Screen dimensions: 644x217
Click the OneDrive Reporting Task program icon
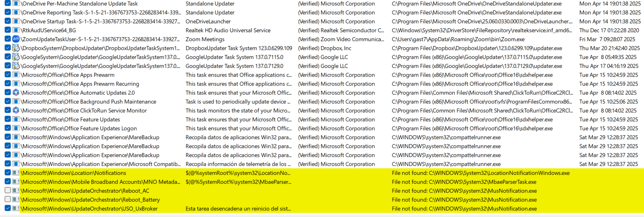[x=16, y=12]
